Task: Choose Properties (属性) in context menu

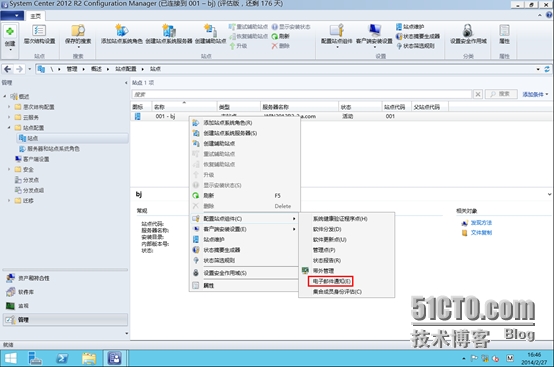Action: point(244,285)
